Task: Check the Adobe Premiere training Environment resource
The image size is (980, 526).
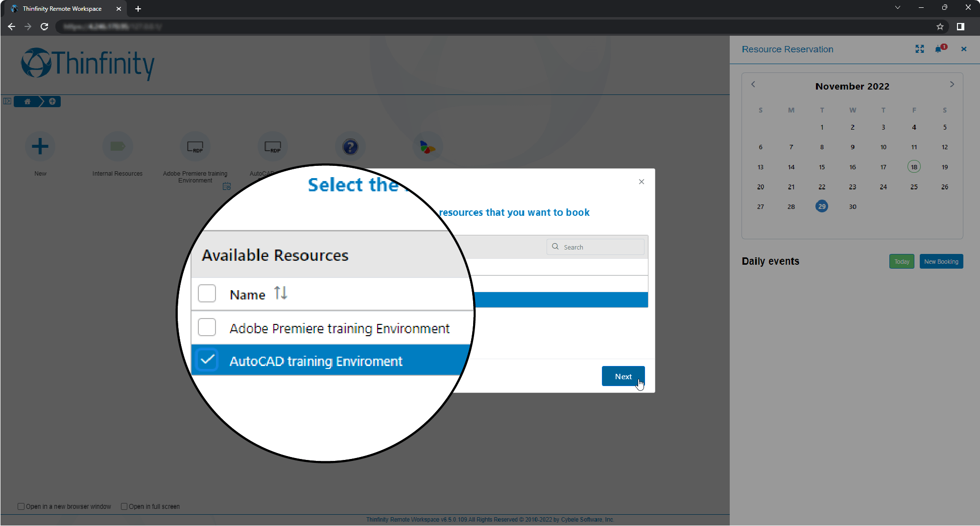Action: point(207,327)
